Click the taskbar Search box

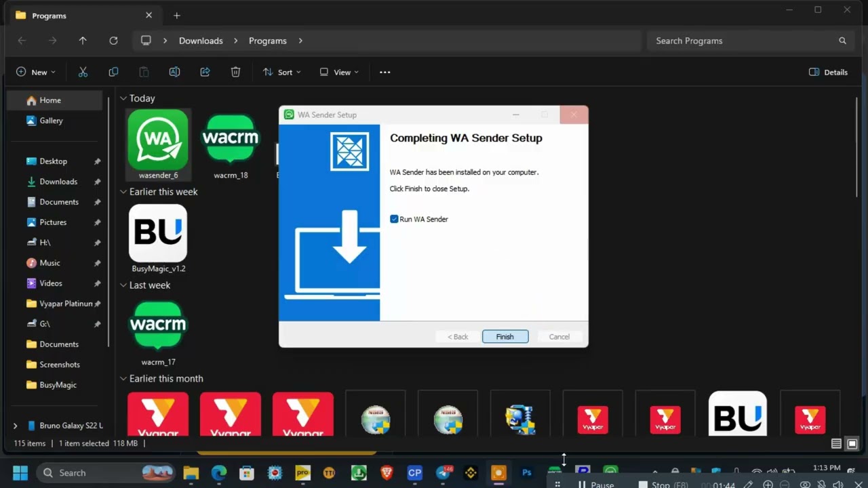(105, 472)
